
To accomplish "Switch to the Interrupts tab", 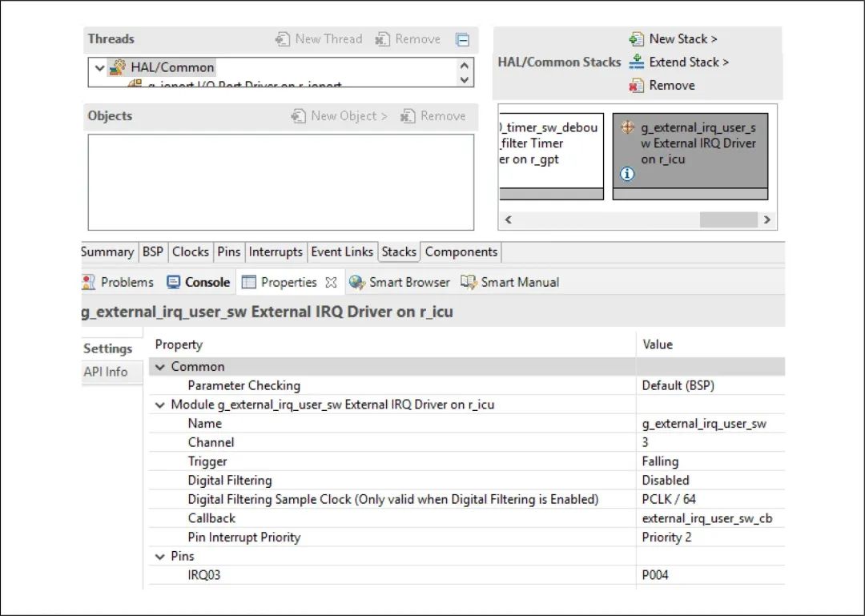I will coord(276,252).
